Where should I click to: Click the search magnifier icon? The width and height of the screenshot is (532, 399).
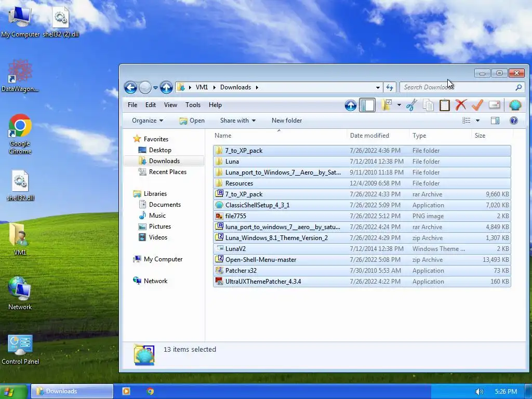click(518, 87)
